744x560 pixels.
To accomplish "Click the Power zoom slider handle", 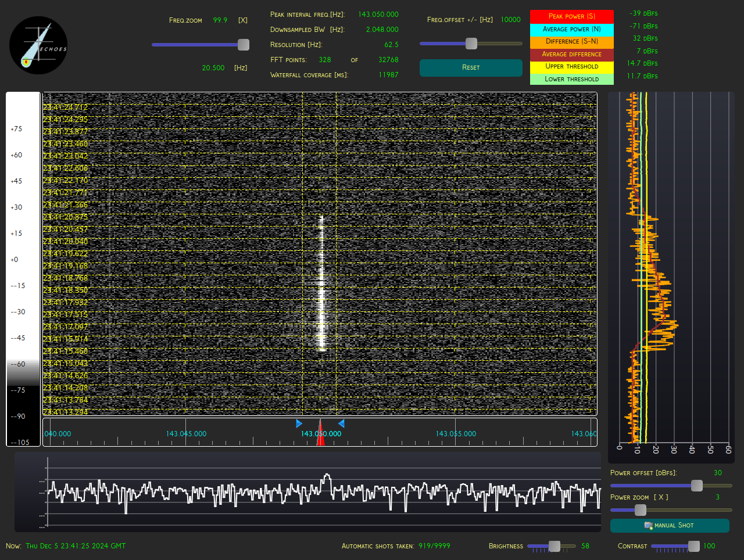I will [641, 510].
